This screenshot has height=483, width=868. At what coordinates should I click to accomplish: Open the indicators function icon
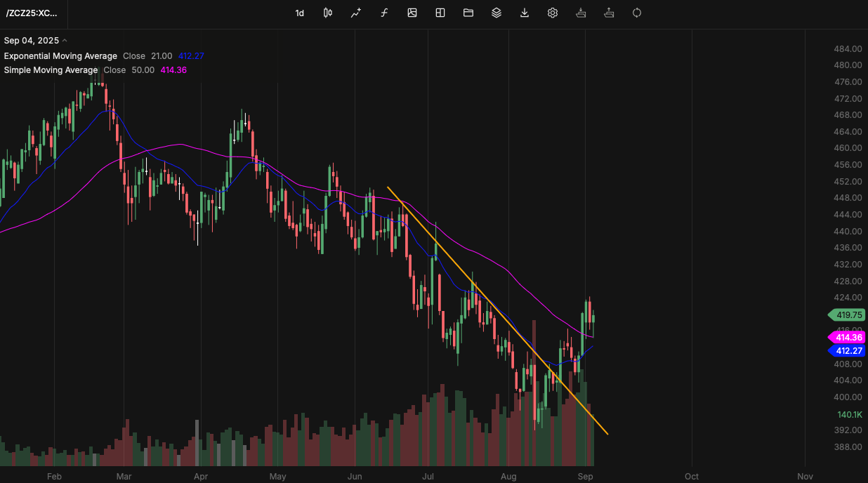coord(383,13)
